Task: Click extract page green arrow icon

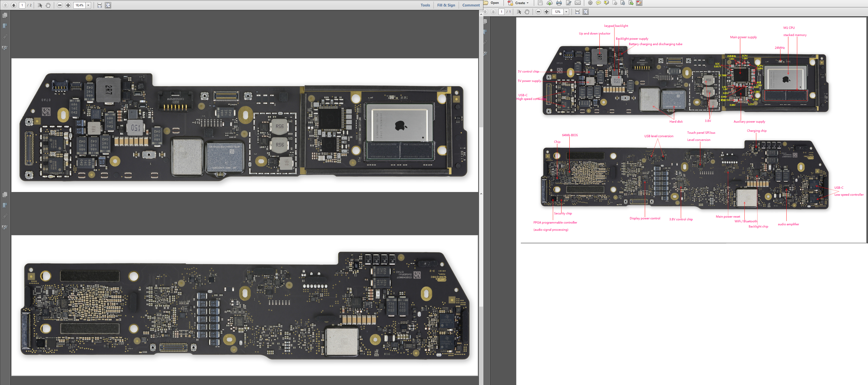Action: tap(631, 3)
